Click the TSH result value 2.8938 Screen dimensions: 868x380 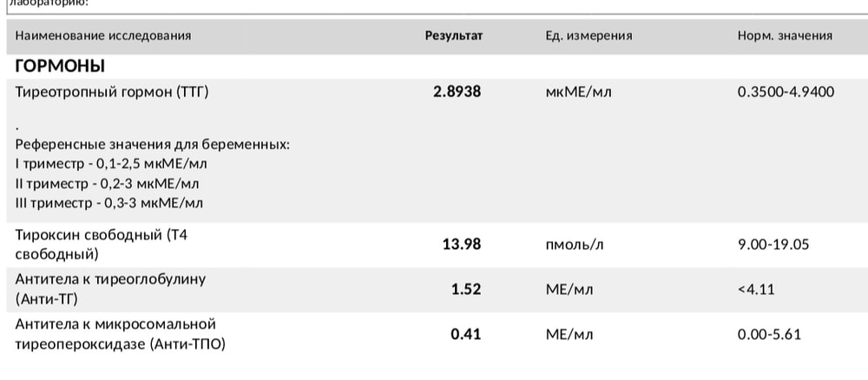pos(457,91)
